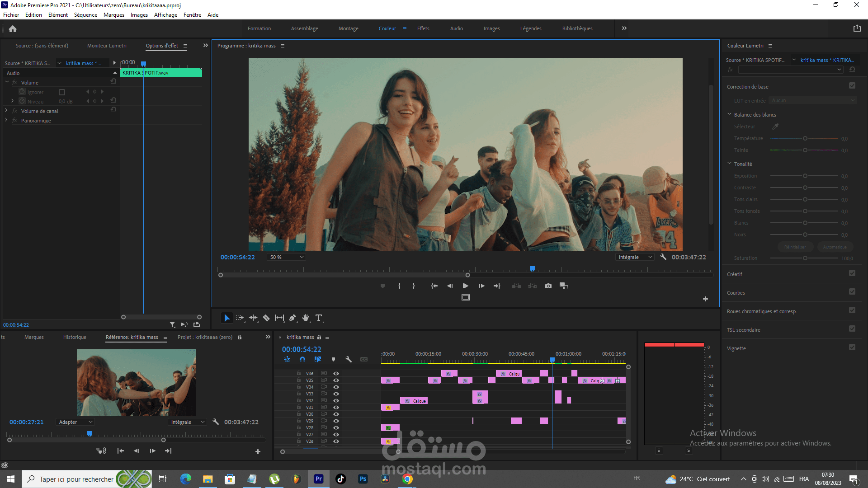Open the program monitor wrench settings
This screenshot has width=868, height=488.
click(663, 257)
